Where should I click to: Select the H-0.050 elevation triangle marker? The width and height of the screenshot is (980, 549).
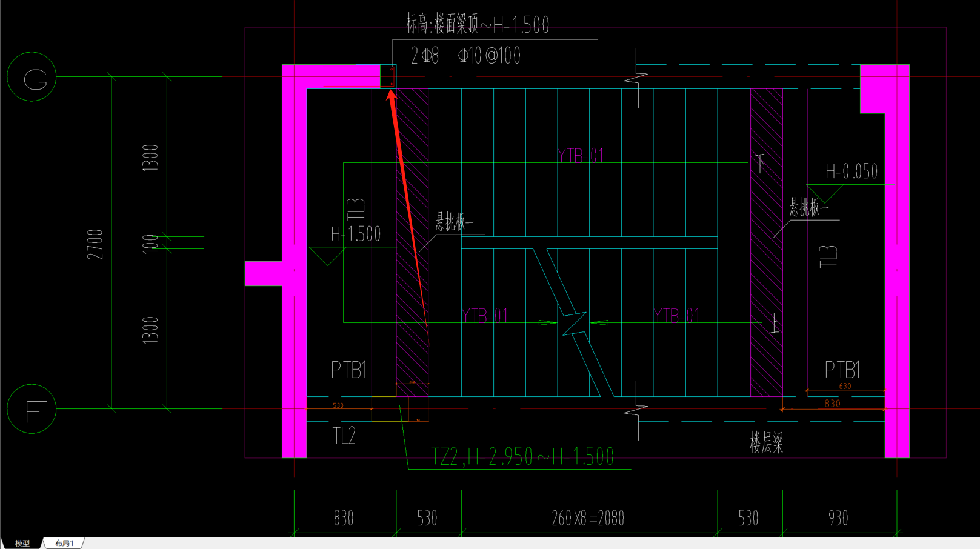[824, 194]
